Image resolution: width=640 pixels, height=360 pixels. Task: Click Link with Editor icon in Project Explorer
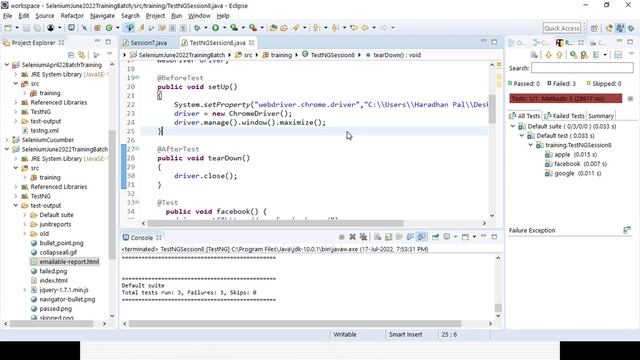pyautogui.click(x=82, y=55)
